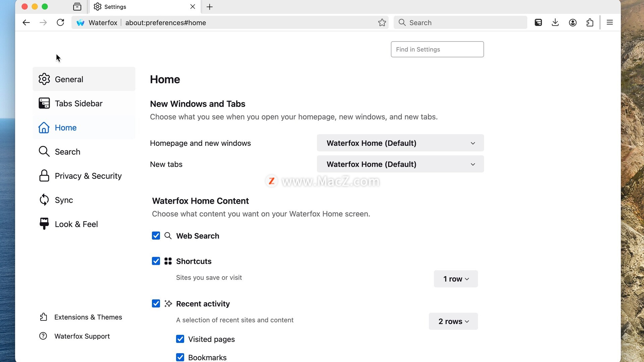Open Search settings section

84,152
